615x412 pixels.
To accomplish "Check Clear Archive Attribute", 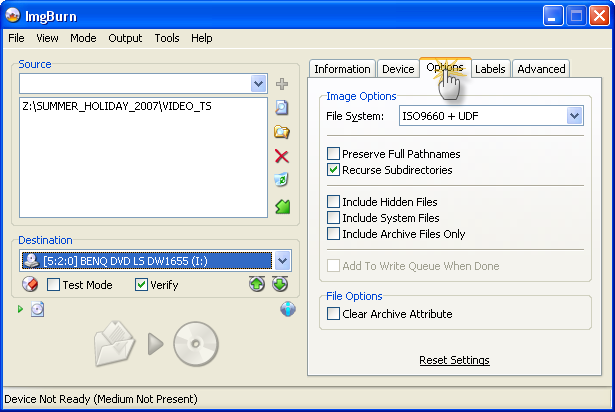I will tap(333, 314).
